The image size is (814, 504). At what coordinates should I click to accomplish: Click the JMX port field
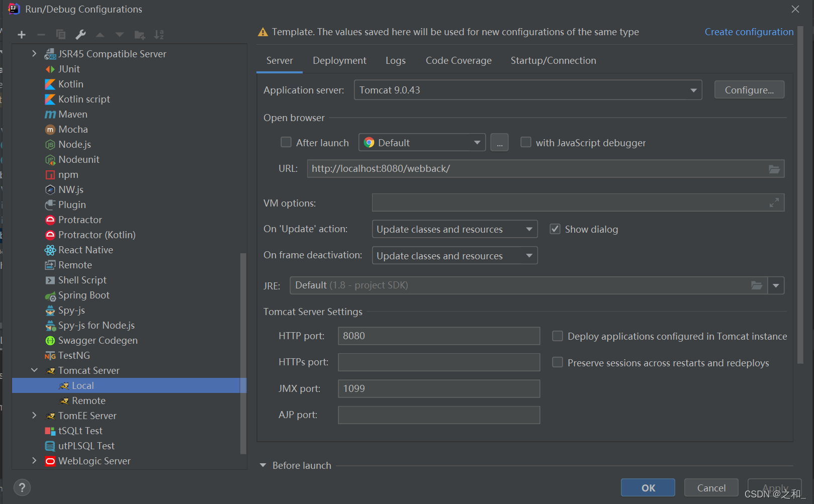pyautogui.click(x=439, y=388)
